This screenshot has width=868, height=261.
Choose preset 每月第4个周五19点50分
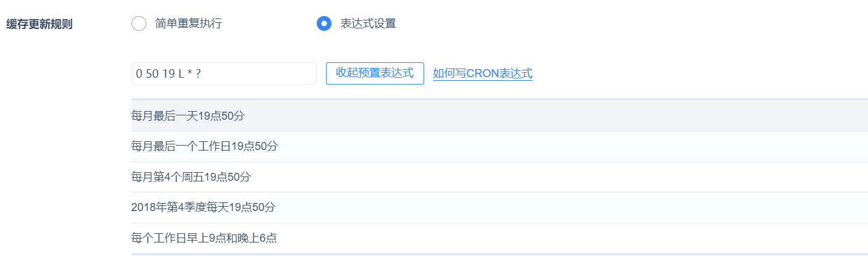[191, 177]
